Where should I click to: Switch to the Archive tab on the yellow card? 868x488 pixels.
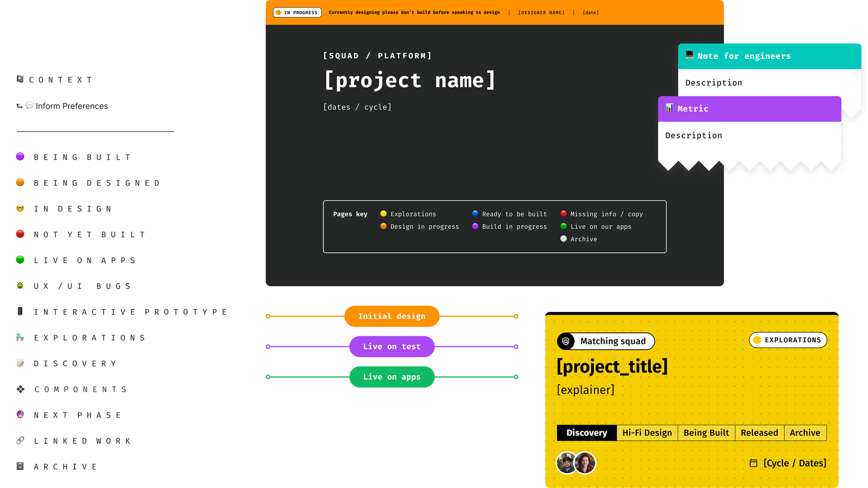pyautogui.click(x=805, y=433)
